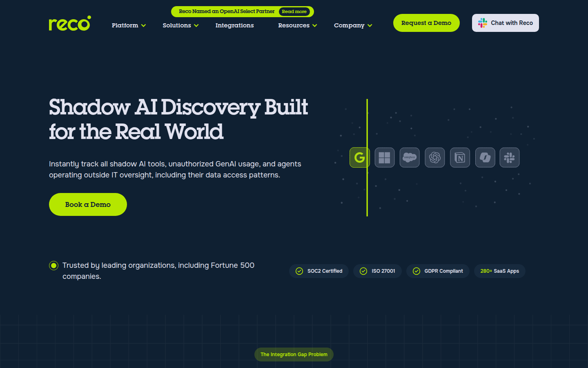Expand the Resources menu chevron
The image size is (588, 368).
[x=315, y=26]
